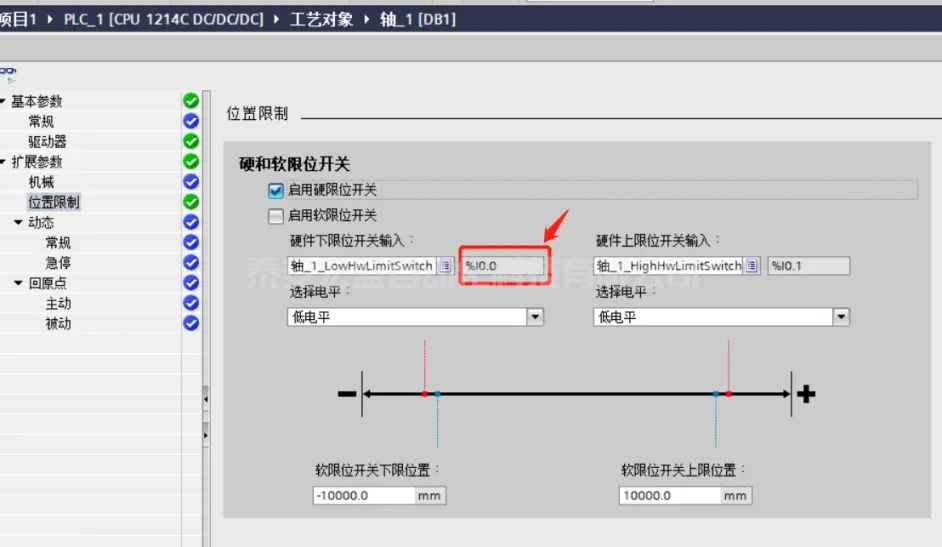This screenshot has height=547, width=942.
Task: Click tag browse icon beside 轴_1_HighHwLimitSwitch
Action: tap(752, 266)
